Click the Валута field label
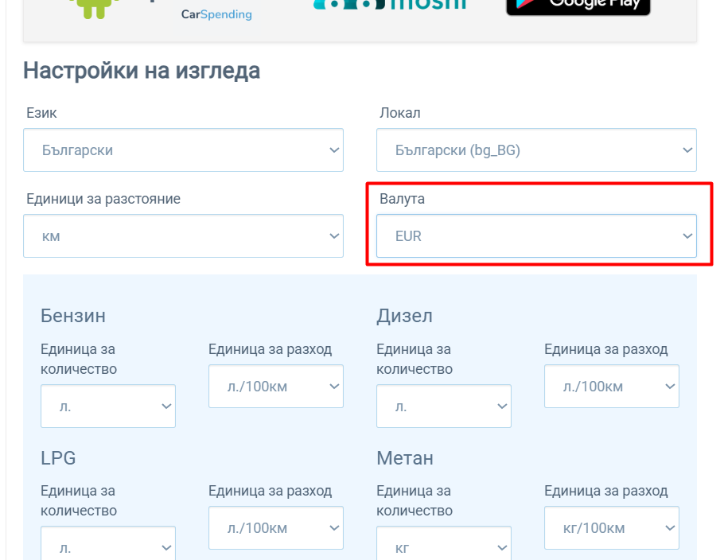The height and width of the screenshot is (560, 728). (402, 199)
